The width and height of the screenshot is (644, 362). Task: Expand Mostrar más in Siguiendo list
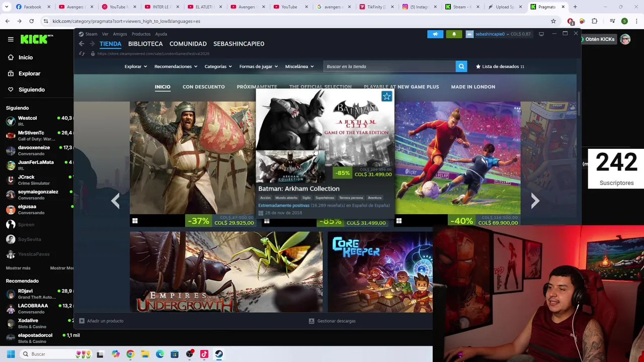click(18, 268)
